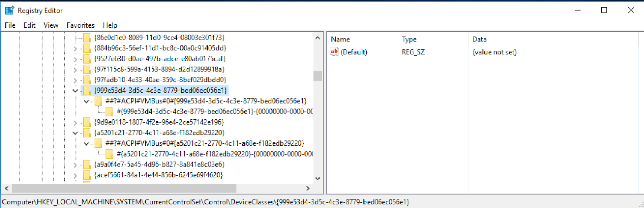Click the registry path in the status bar
This screenshot has width=644, height=208.
[x=206, y=202]
